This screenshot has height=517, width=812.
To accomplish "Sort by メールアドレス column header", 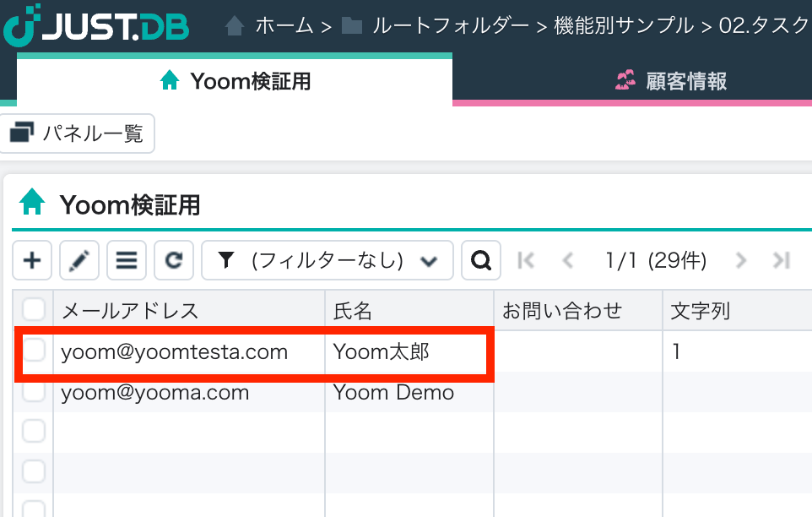I will (189, 311).
